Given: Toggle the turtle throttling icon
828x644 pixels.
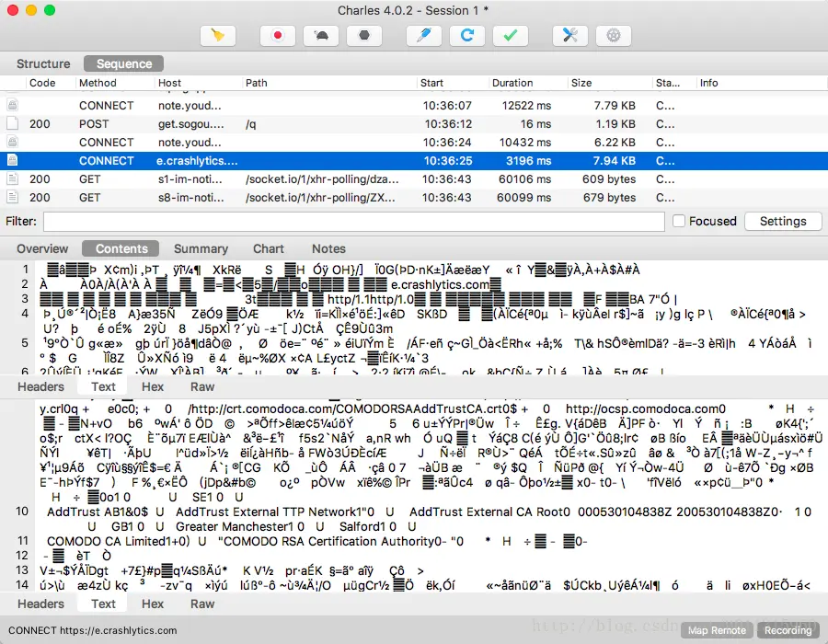Looking at the screenshot, I should click(x=321, y=36).
